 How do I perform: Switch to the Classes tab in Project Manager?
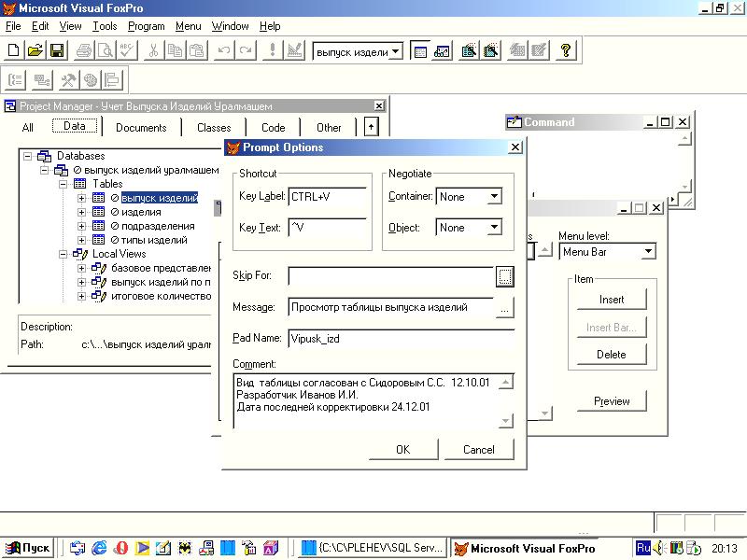[214, 128]
